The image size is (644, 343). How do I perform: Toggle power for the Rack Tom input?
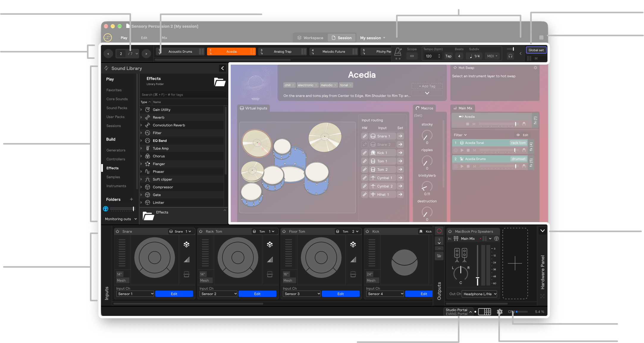201,231
